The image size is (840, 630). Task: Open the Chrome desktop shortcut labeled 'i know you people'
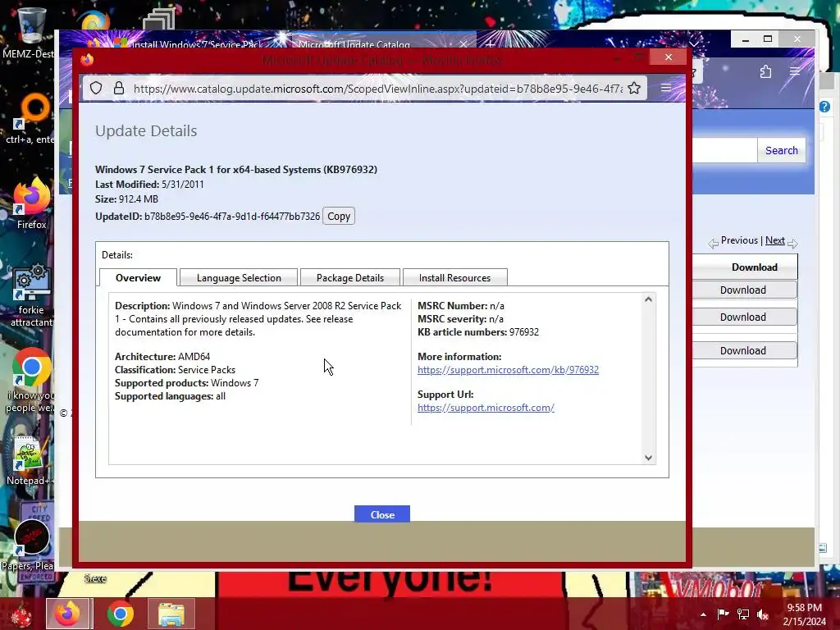click(31, 381)
